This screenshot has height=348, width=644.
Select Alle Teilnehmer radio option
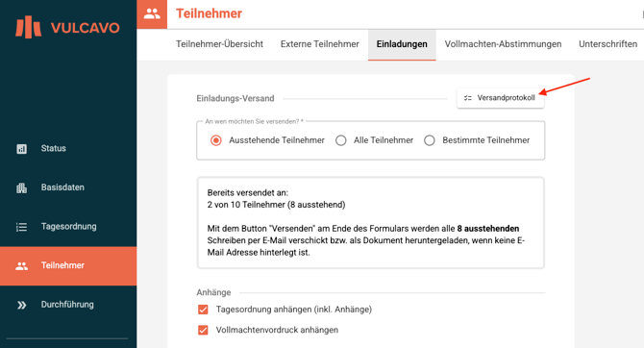[341, 140]
